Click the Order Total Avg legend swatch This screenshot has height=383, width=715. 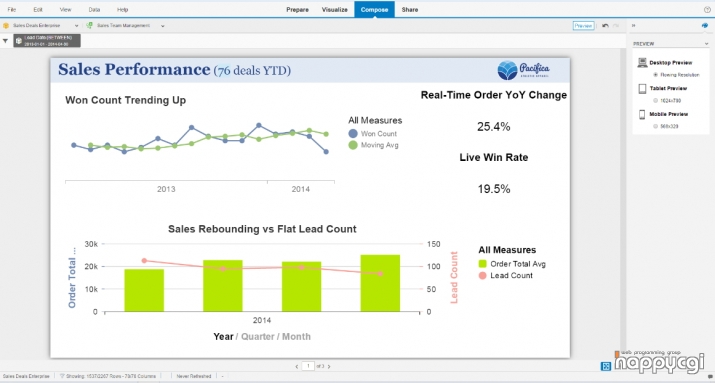click(483, 264)
